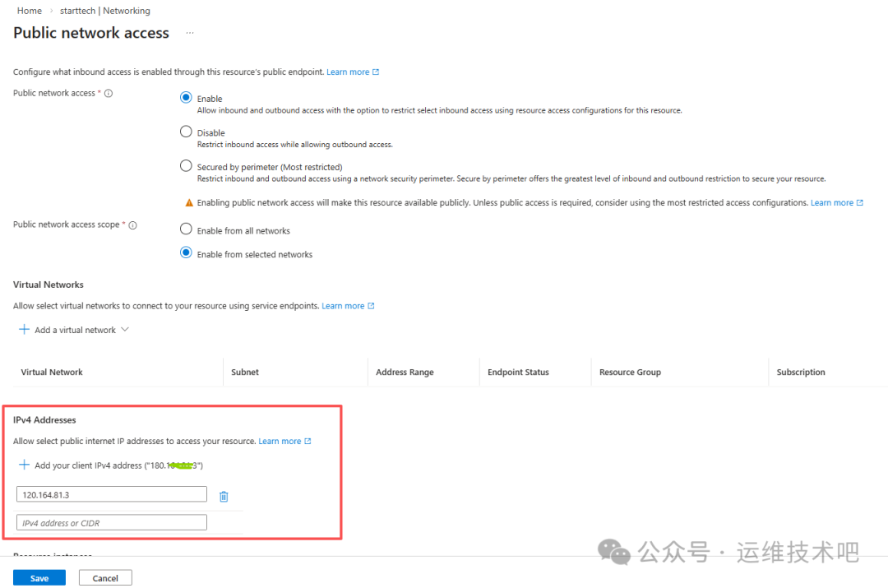This screenshot has width=888, height=588.
Task: Select the Disable public access option
Action: point(186,132)
